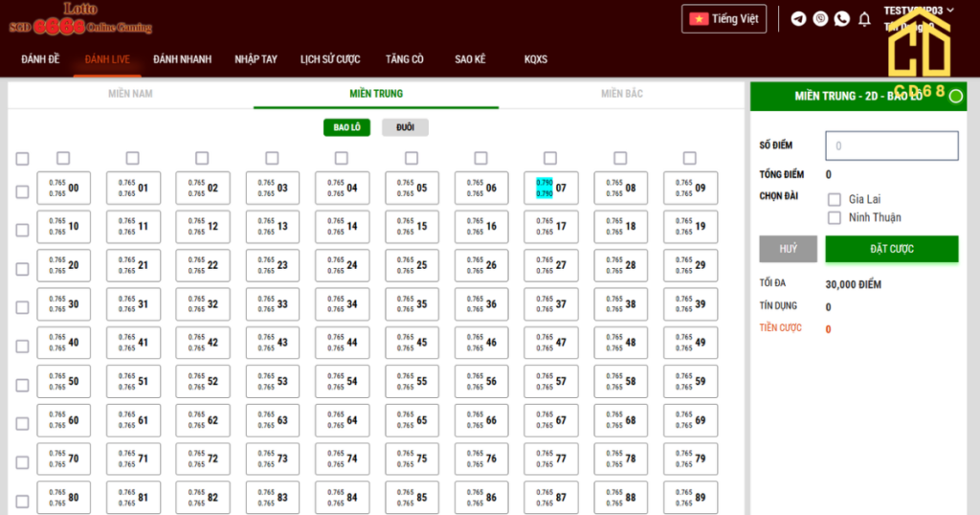Tick the column checkbox above number 07
The width and height of the screenshot is (980, 515).
tap(550, 158)
